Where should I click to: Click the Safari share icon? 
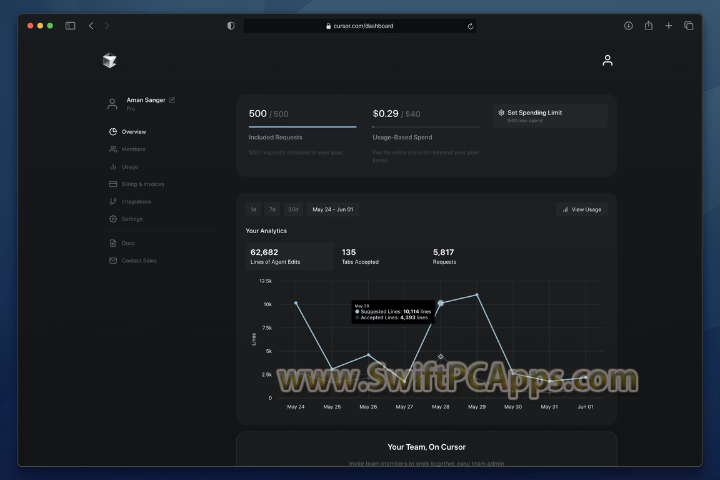648,25
